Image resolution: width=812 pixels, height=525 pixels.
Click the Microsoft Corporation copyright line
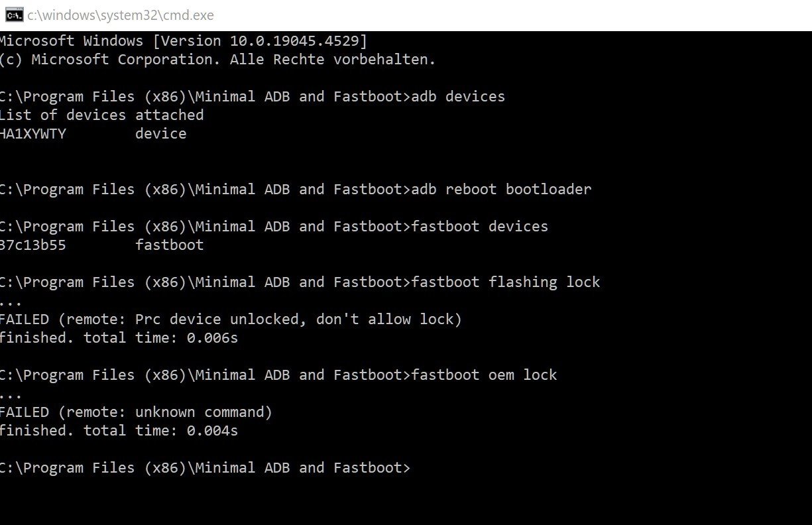coord(217,60)
